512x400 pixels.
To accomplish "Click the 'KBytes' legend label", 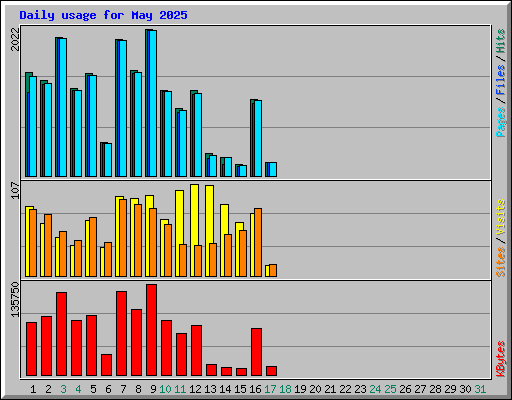I will point(501,359).
